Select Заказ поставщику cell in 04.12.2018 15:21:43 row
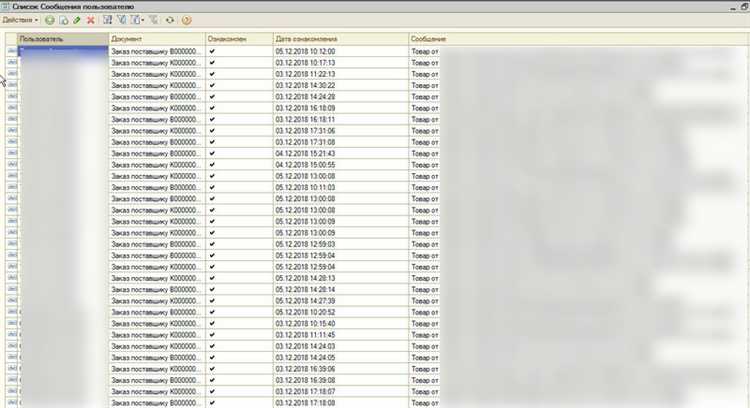This screenshot has height=408, width=750. tap(157, 154)
